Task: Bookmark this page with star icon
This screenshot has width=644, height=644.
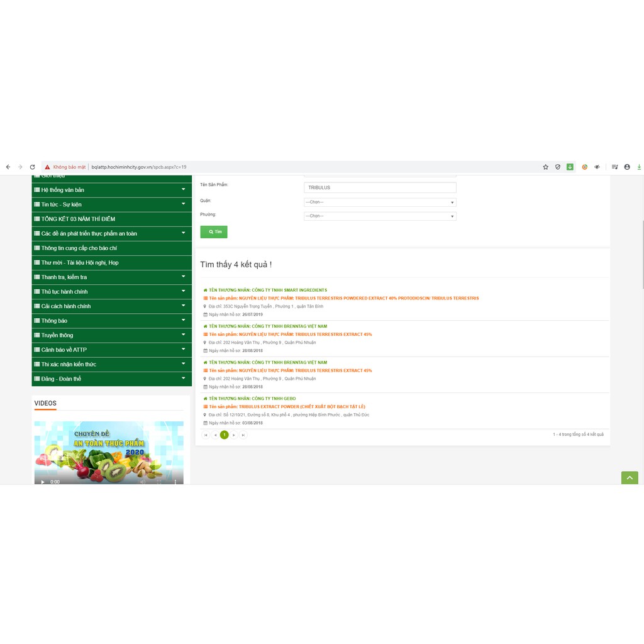Action: click(545, 167)
